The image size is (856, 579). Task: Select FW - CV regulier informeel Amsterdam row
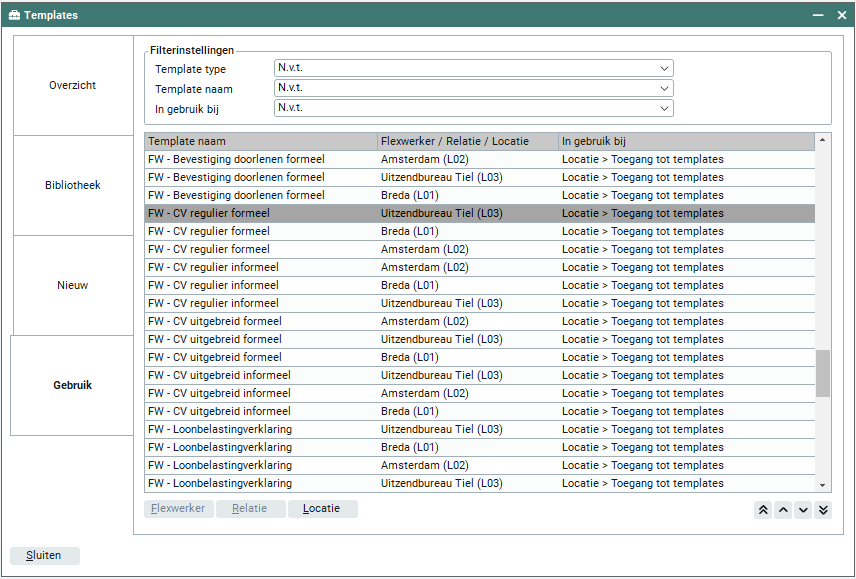click(x=260, y=267)
